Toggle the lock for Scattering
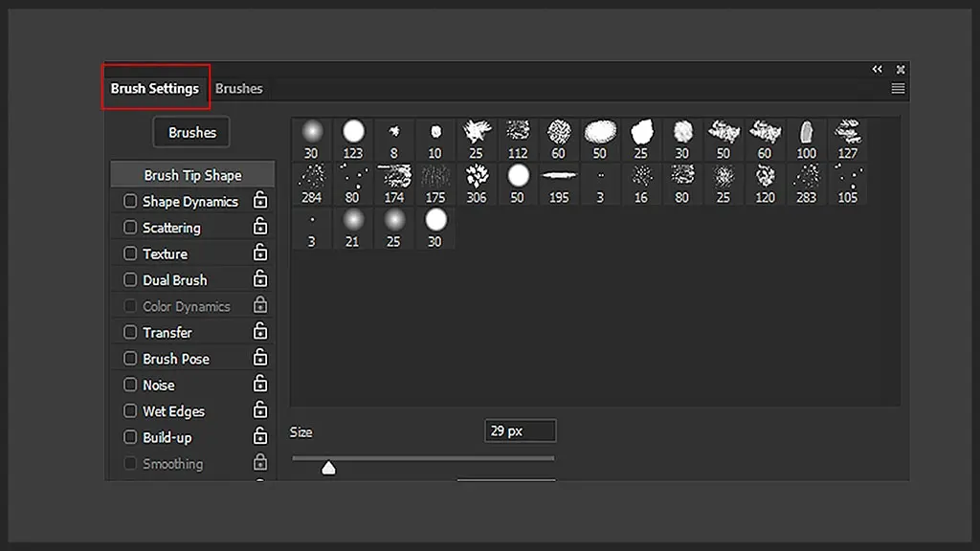 click(260, 227)
